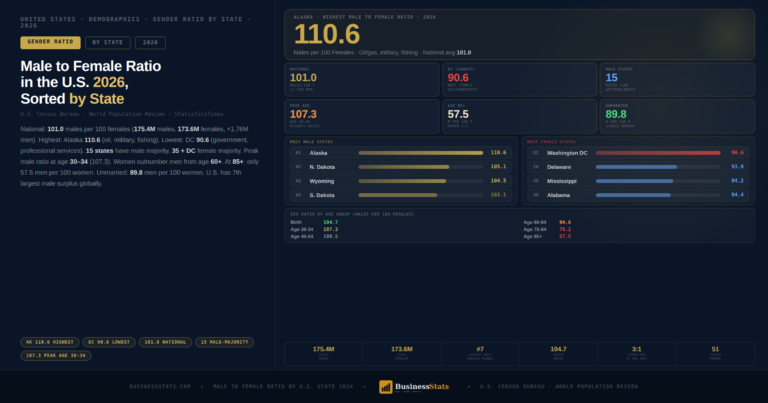The height and width of the screenshot is (403, 768).
Task: Click the Age 60-64 94.6 value
Action: pyautogui.click(x=565, y=222)
